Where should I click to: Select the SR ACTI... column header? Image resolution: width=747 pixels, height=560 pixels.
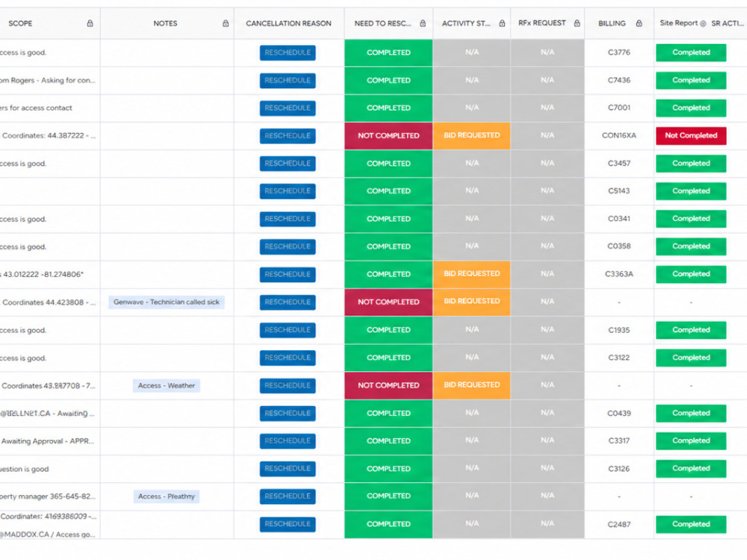pyautogui.click(x=727, y=23)
